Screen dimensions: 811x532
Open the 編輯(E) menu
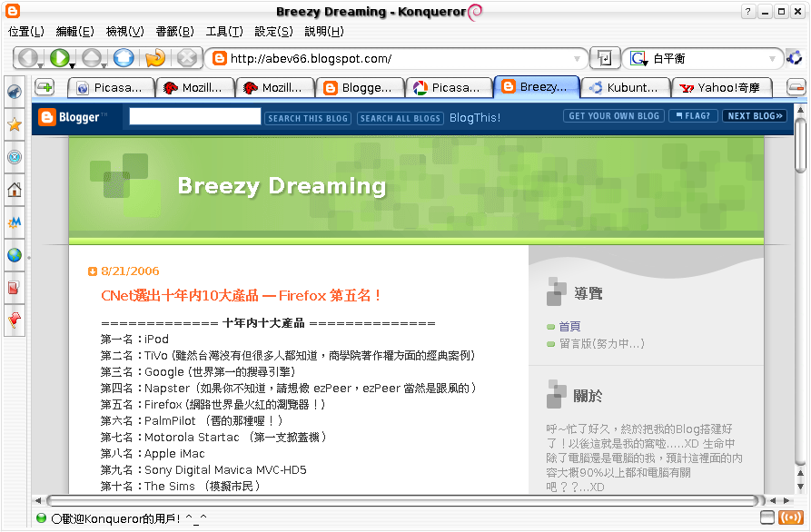74,32
